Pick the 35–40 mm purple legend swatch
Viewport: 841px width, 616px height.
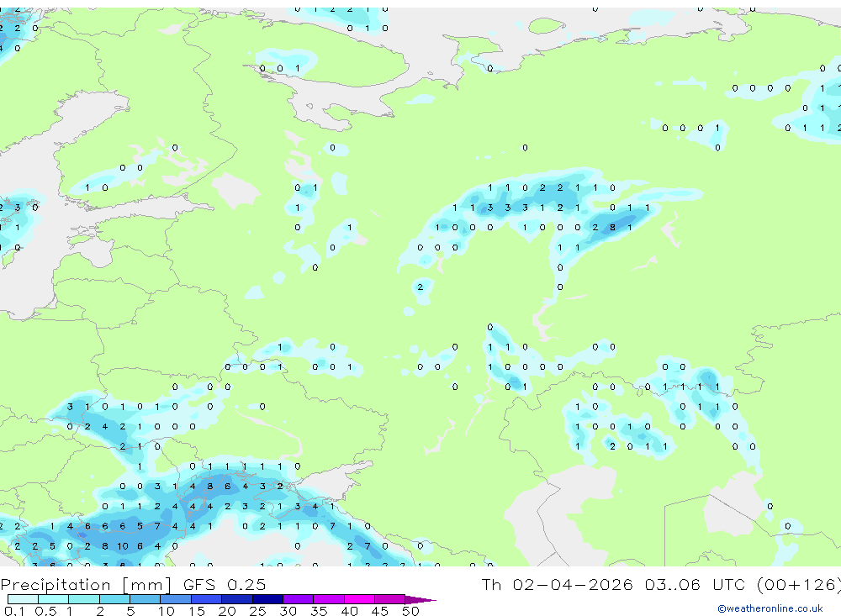(329, 599)
